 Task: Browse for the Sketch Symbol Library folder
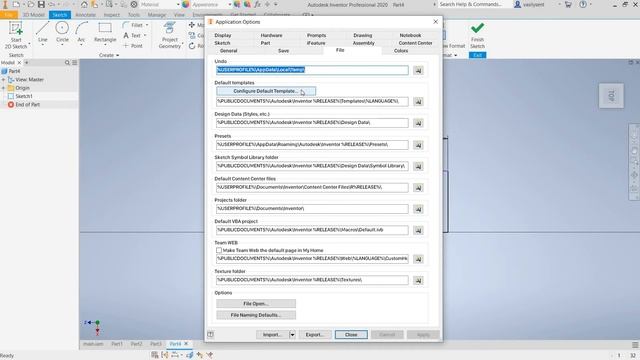click(418, 166)
